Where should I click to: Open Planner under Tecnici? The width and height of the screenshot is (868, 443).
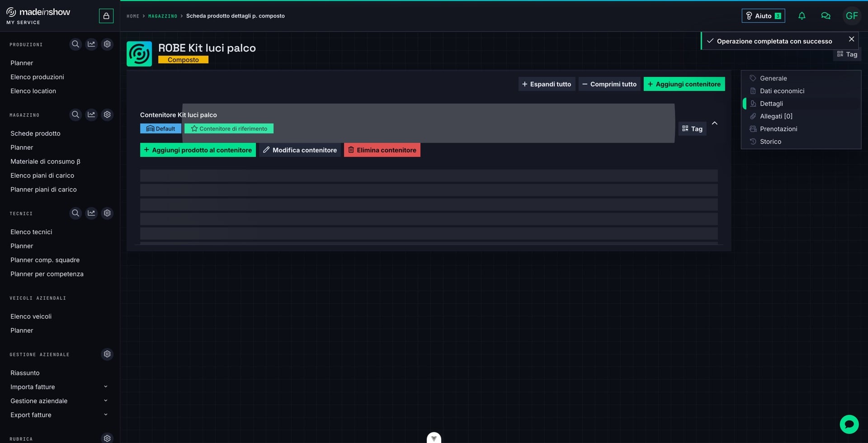click(x=22, y=246)
